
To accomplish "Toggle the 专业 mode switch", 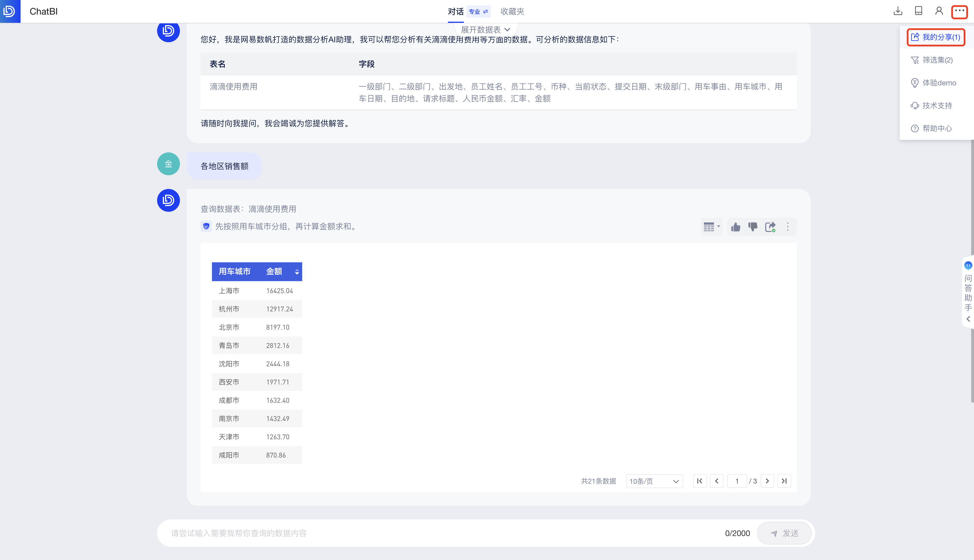I will coord(478,11).
